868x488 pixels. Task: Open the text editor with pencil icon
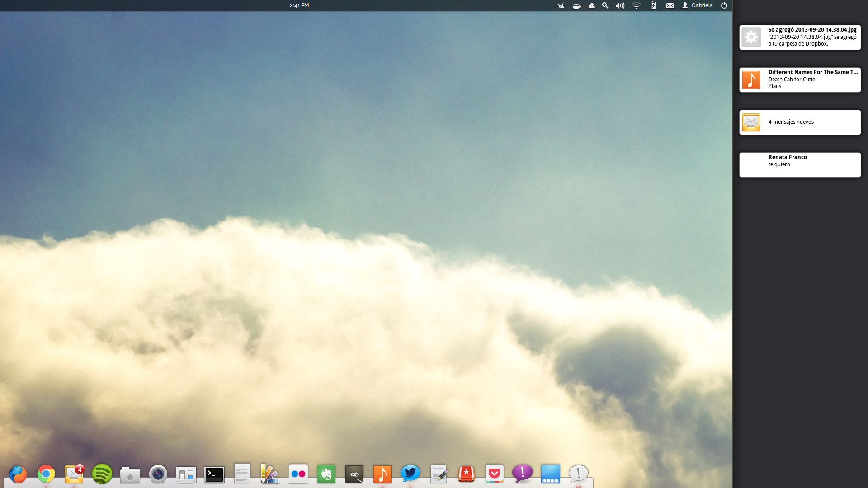pyautogui.click(x=439, y=474)
